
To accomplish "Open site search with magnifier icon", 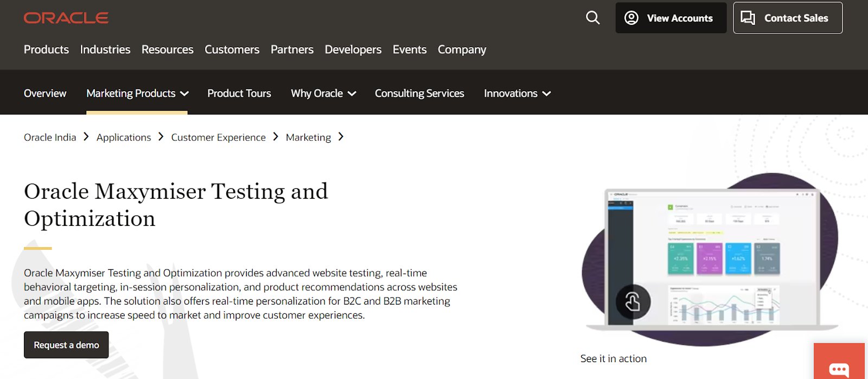I will point(593,18).
